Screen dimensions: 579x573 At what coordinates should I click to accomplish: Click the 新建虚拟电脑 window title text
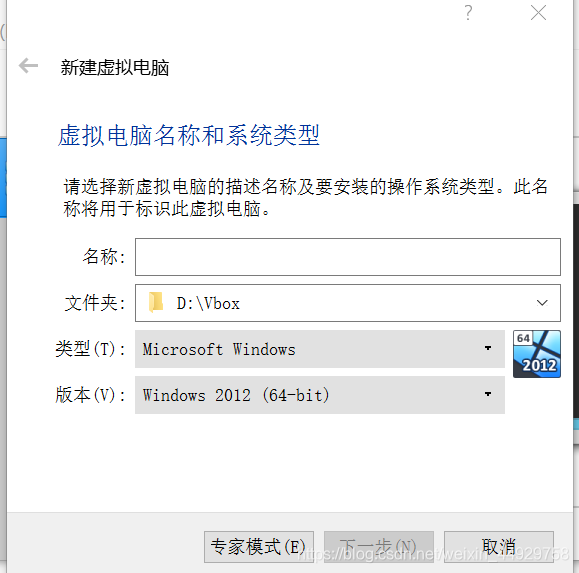pos(114,68)
